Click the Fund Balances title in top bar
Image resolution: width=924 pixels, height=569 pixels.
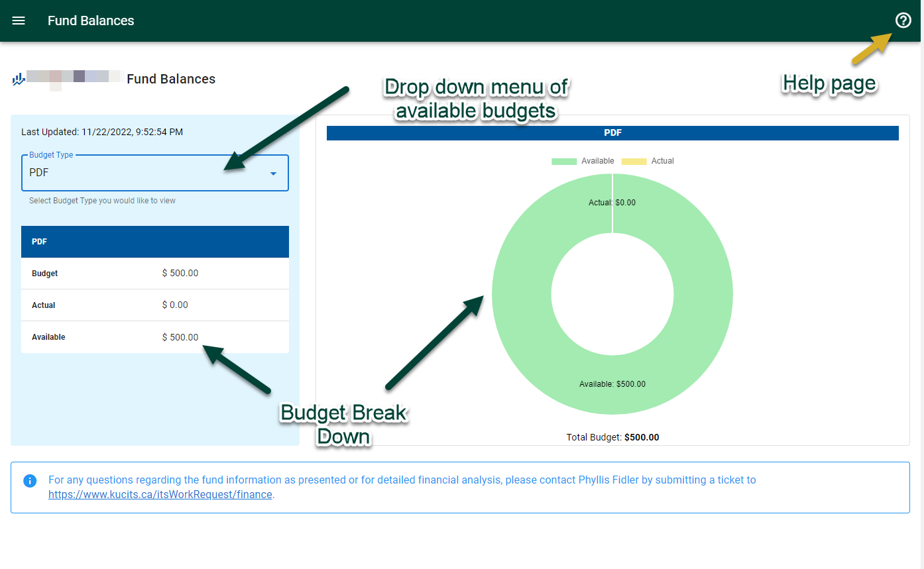[91, 21]
